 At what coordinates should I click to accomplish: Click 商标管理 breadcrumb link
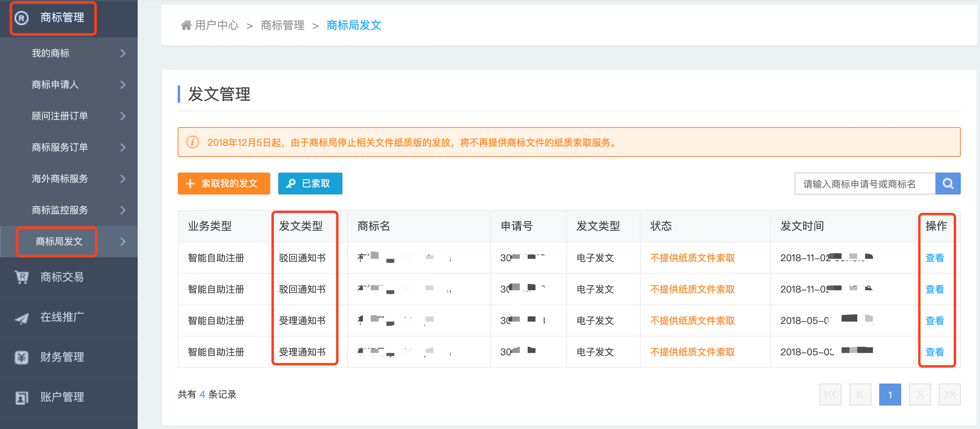(x=283, y=25)
